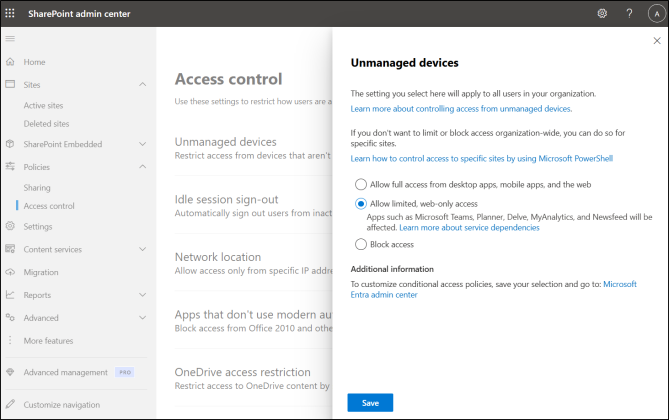Click the Additional information heading
This screenshot has height=420, width=669.
click(392, 269)
